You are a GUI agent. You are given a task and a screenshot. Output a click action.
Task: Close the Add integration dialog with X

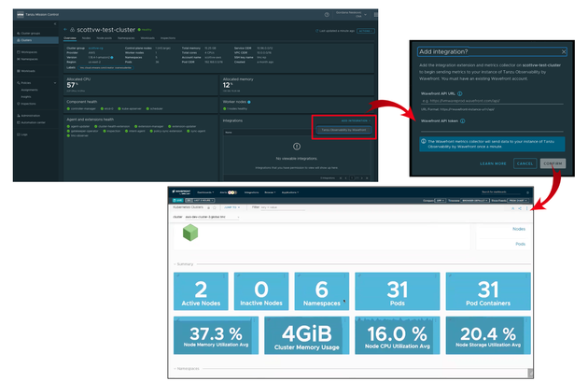[x=563, y=52]
